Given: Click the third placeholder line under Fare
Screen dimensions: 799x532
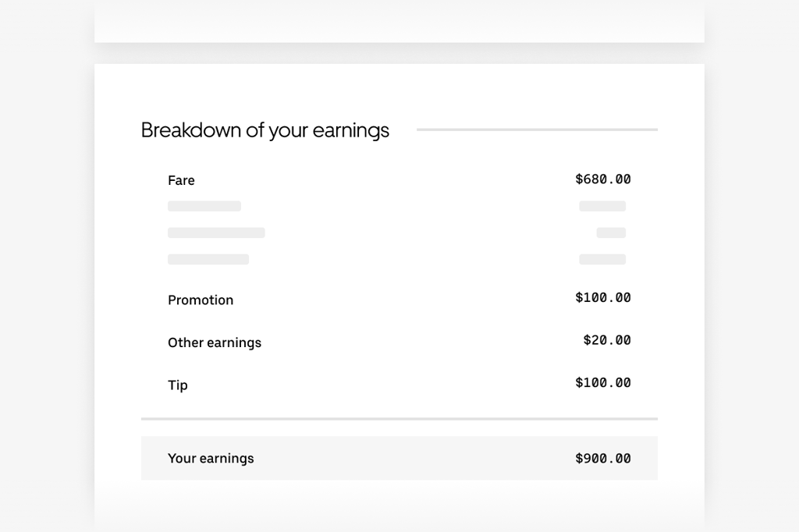Looking at the screenshot, I should click(208, 260).
